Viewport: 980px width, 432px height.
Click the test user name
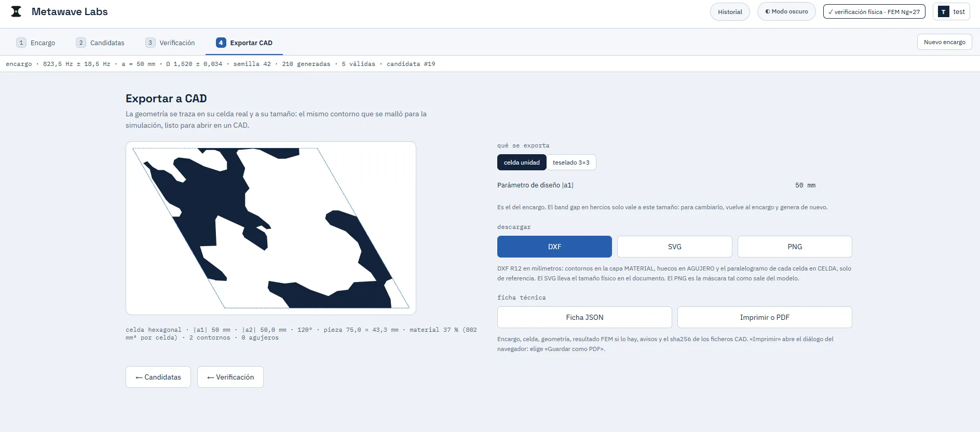coord(959,12)
